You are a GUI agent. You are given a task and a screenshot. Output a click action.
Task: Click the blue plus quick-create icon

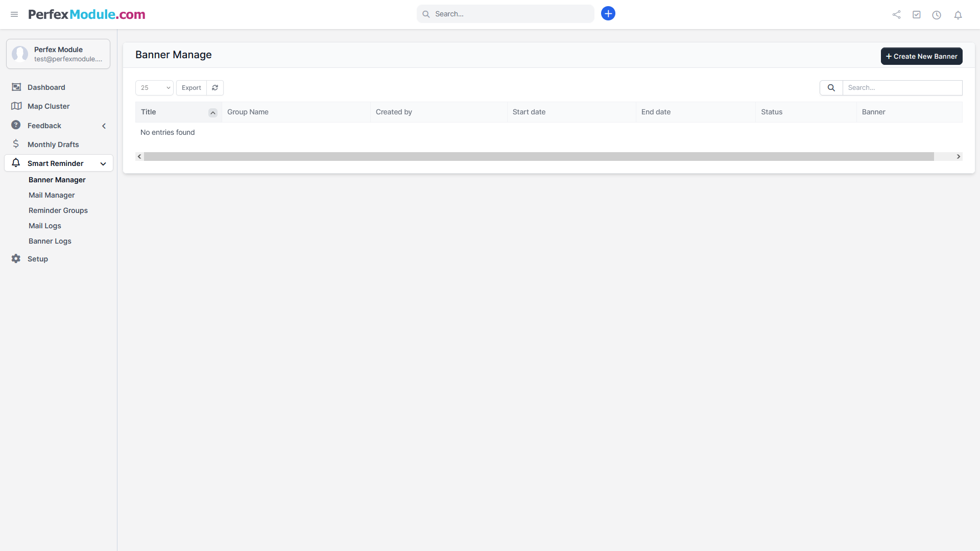tap(608, 14)
